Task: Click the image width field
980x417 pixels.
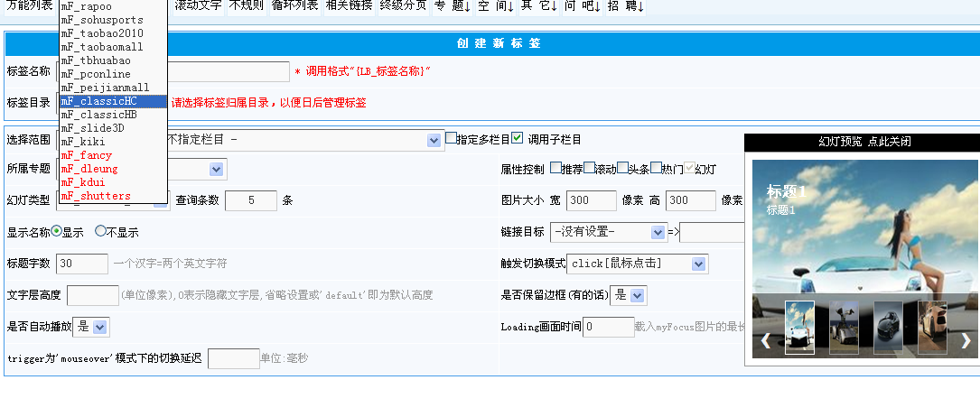Action: [592, 200]
